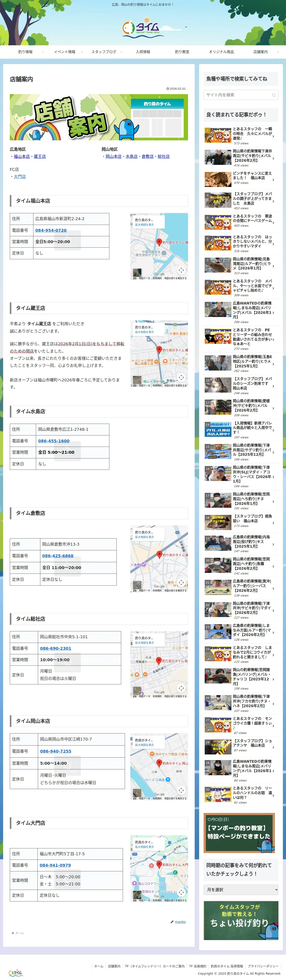Select the address 岡山県総社市中央5-1-101
The width and height of the screenshot is (286, 980).
[x=64, y=636]
